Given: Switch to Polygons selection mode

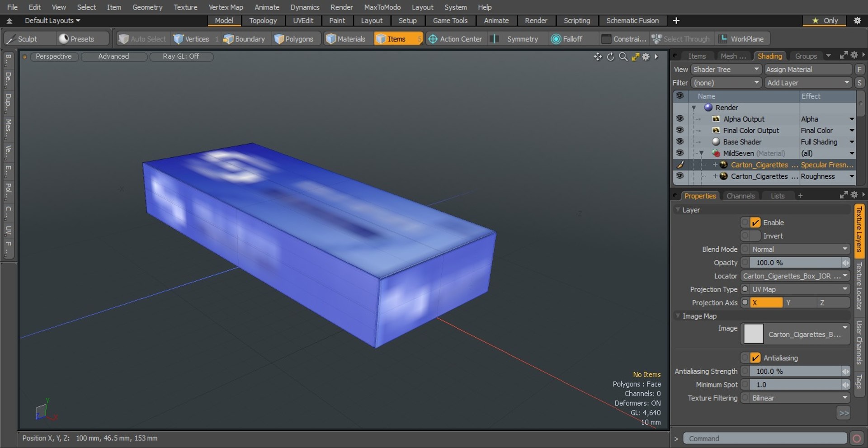Looking at the screenshot, I should [x=294, y=39].
